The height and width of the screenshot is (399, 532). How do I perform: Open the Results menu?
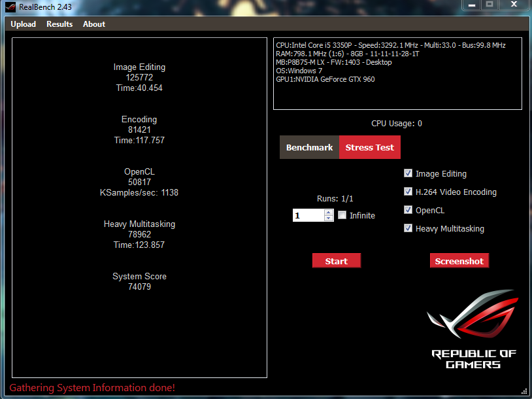pyautogui.click(x=59, y=24)
